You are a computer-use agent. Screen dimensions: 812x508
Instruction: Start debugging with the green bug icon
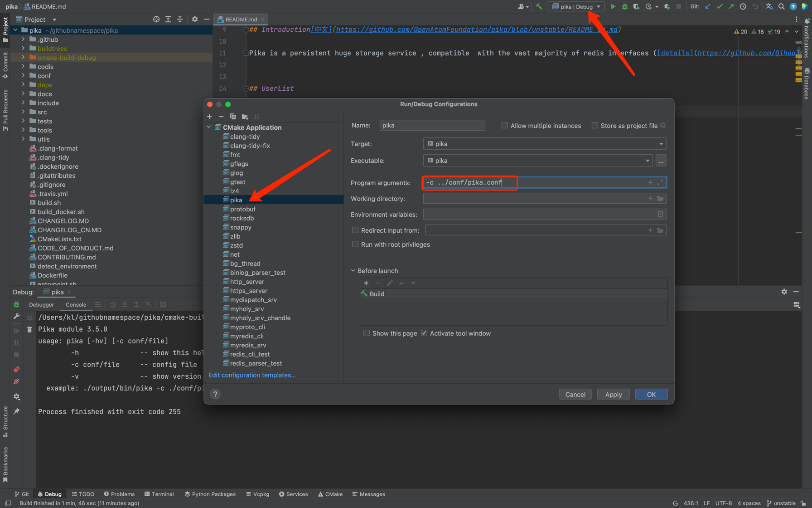[624, 6]
